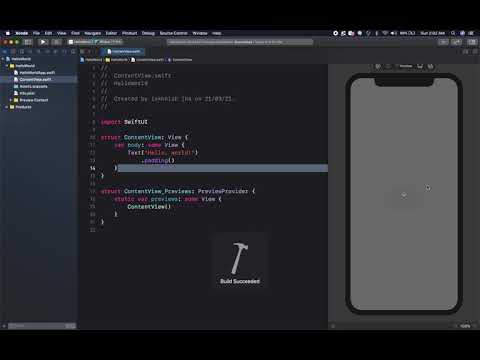
Task: Open the Debug menu
Action: coord(148,33)
